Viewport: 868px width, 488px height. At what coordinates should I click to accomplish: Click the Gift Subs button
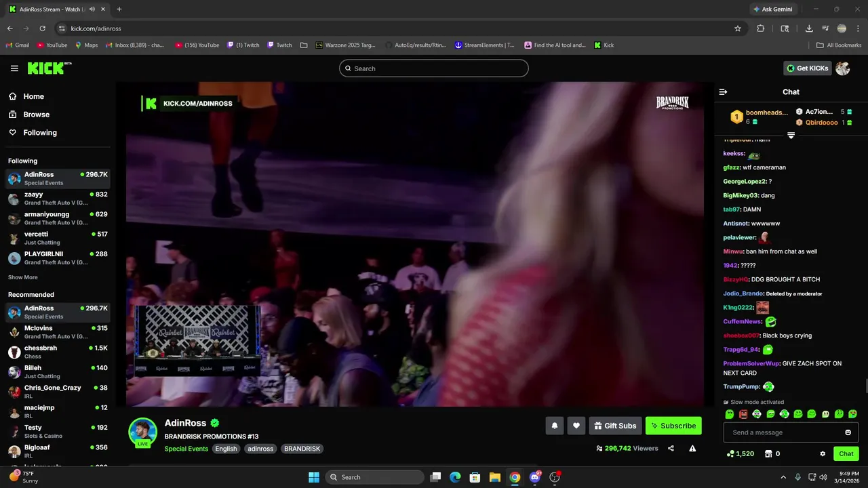click(615, 426)
